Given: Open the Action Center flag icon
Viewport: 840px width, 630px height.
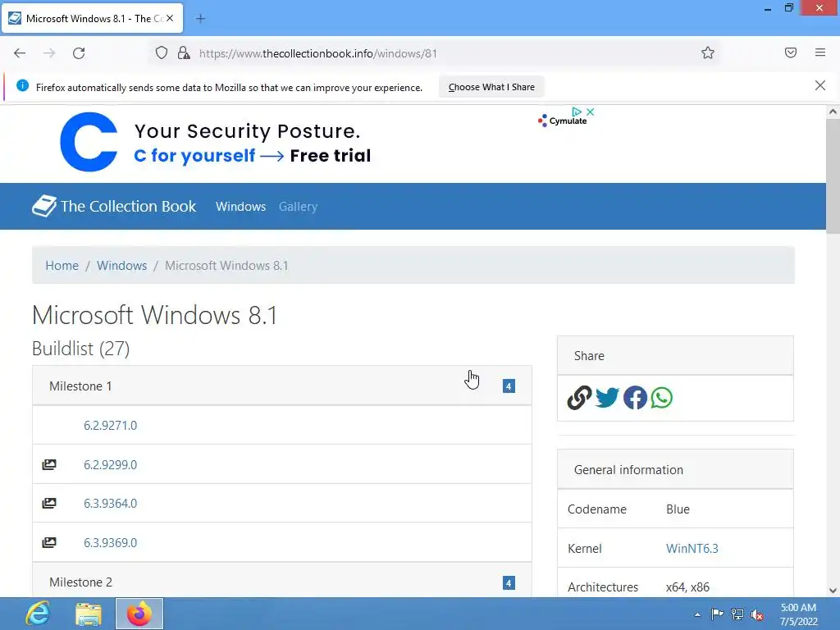Looking at the screenshot, I should 717,614.
